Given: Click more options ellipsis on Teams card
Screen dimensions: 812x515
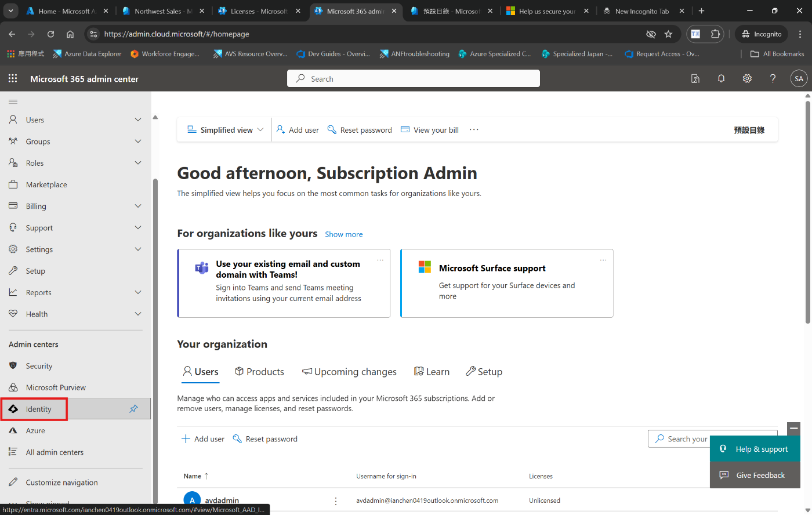Looking at the screenshot, I should [380, 260].
